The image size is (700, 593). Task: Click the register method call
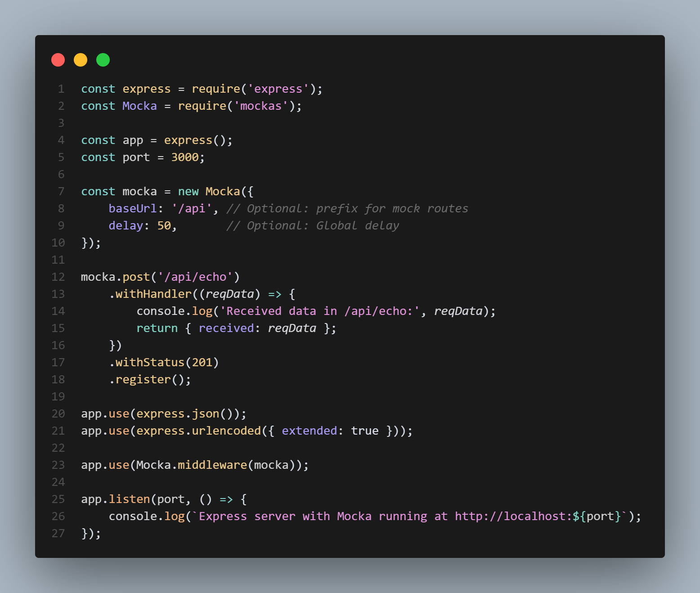143,380
